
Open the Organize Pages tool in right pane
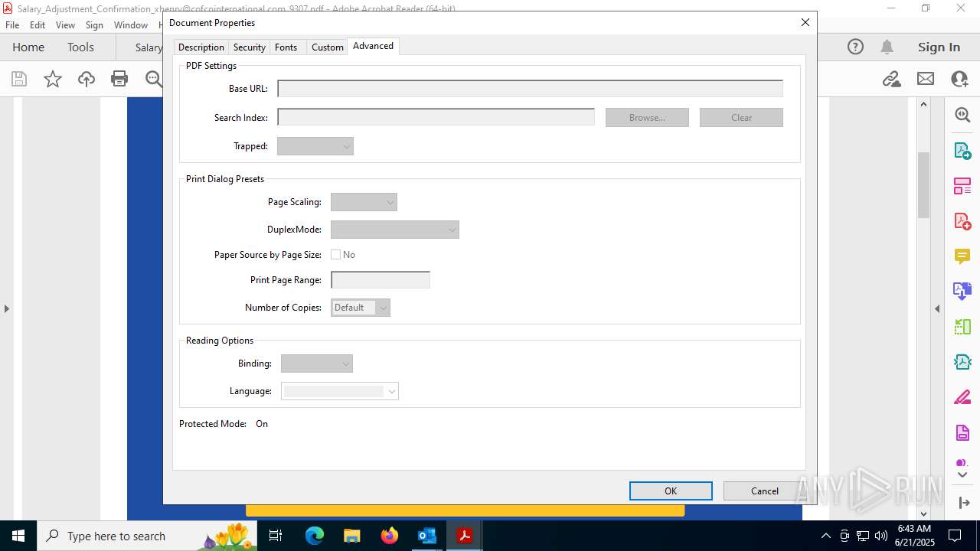point(962,327)
